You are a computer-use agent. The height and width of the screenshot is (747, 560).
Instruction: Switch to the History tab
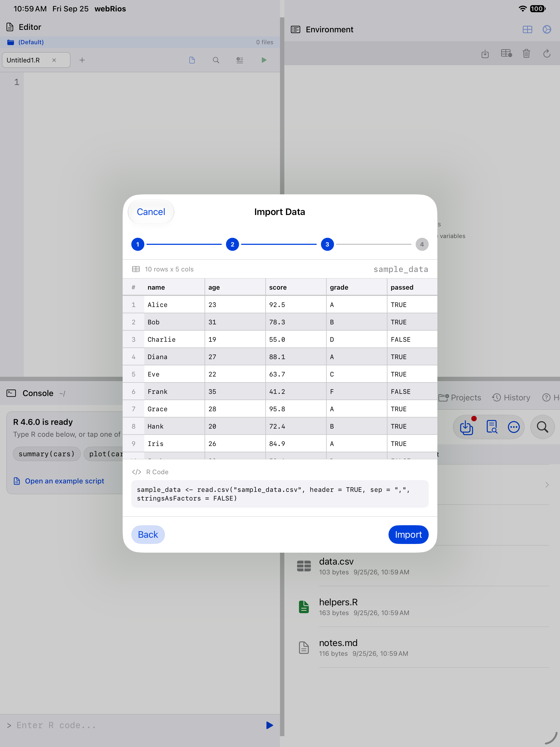(x=511, y=397)
